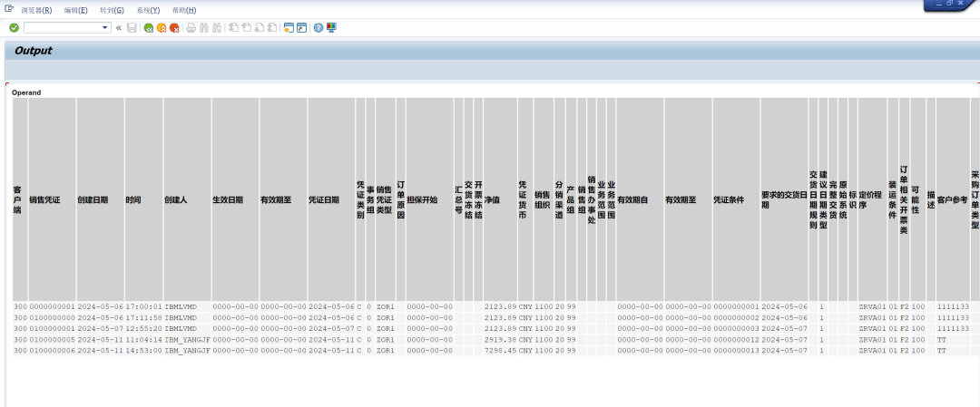Click the time cell 14:53:00
The image size is (980, 407).
click(x=143, y=351)
